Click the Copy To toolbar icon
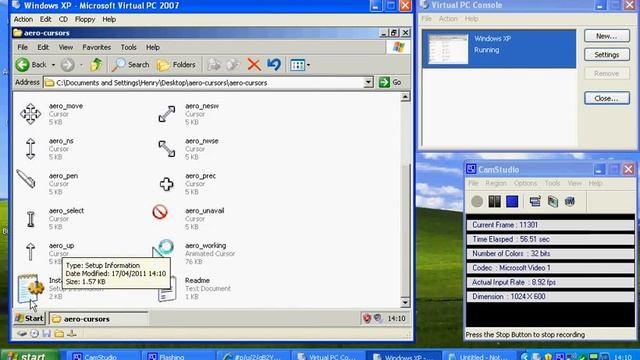This screenshot has height=360, width=640. pos(233,64)
